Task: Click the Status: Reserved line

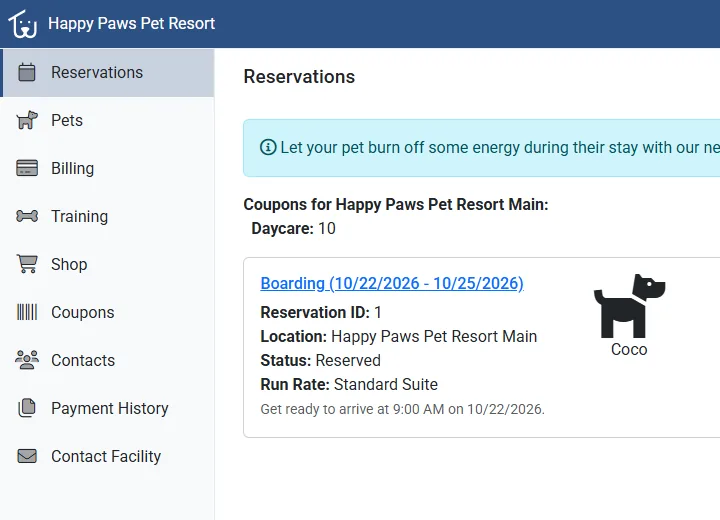Action: tap(321, 360)
